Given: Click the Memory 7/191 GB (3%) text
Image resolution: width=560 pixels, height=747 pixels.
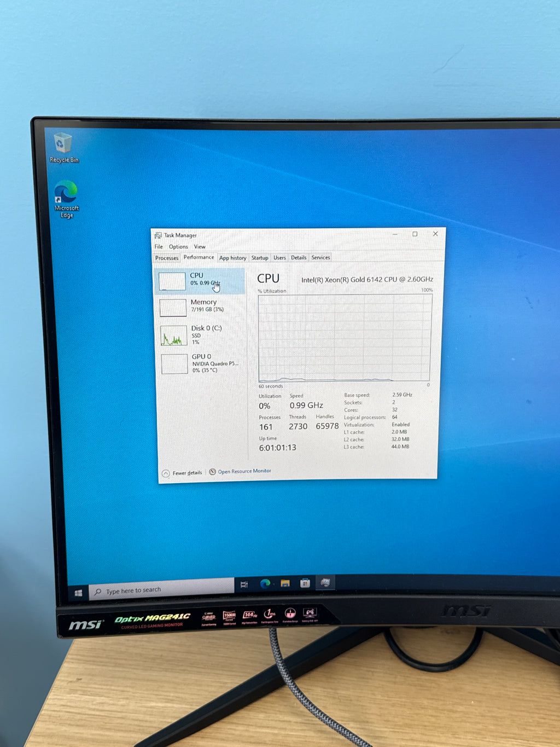Looking at the screenshot, I should pos(207,310).
